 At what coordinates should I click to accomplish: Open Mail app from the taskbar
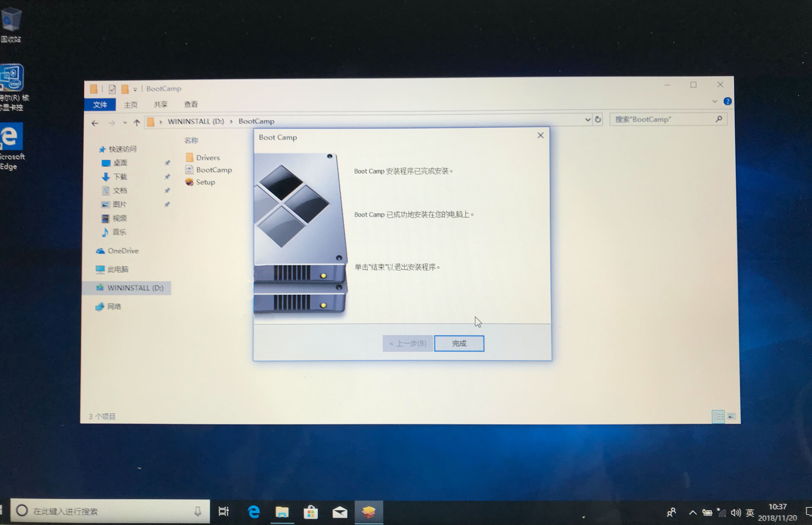point(340,512)
